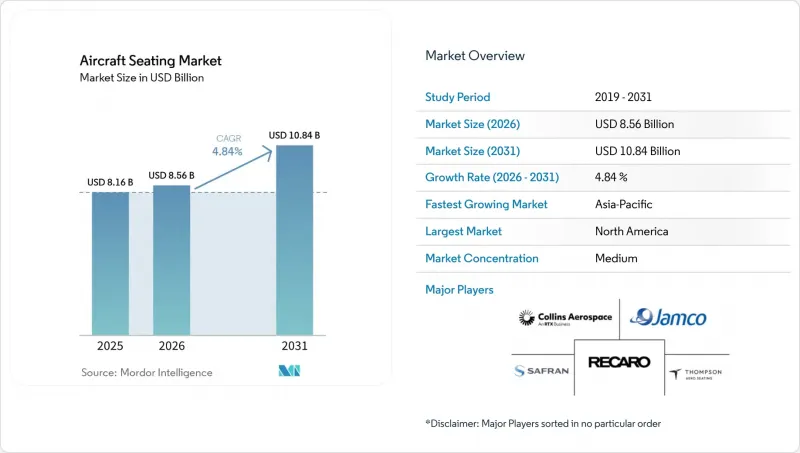The width and height of the screenshot is (800, 453).
Task: Click 'Growth Rate (2026 - 2031)' label
Action: (492, 178)
